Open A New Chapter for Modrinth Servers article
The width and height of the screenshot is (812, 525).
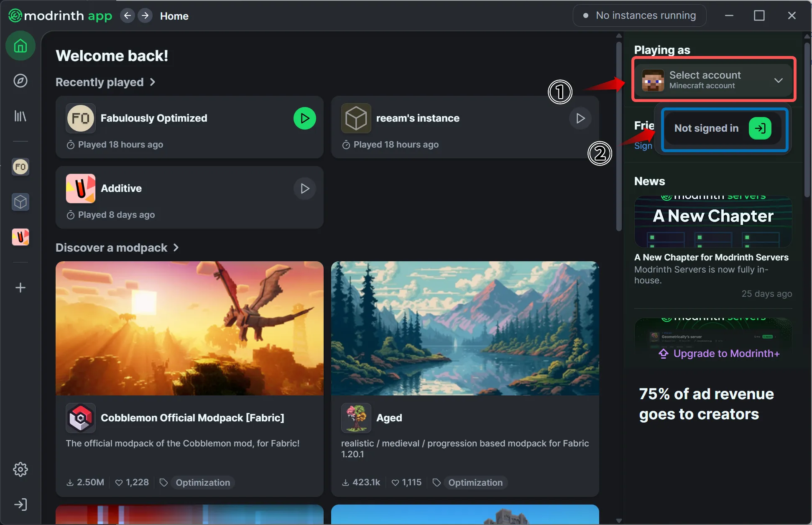(711, 257)
